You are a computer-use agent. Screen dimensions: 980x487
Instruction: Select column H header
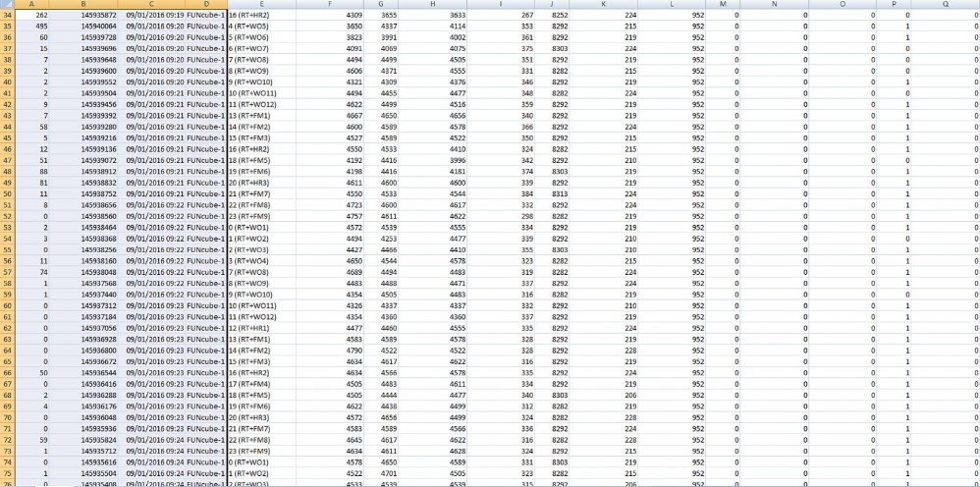coord(432,4)
